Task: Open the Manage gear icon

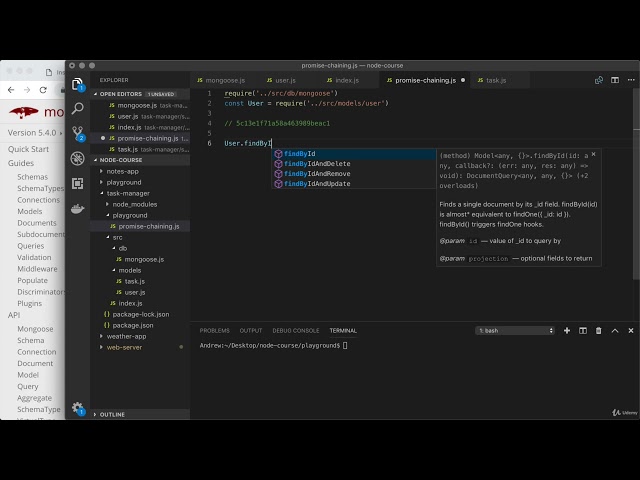Action: click(77, 407)
